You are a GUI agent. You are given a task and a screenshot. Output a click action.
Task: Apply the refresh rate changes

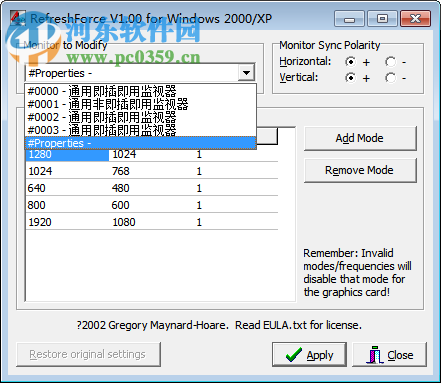309,355
